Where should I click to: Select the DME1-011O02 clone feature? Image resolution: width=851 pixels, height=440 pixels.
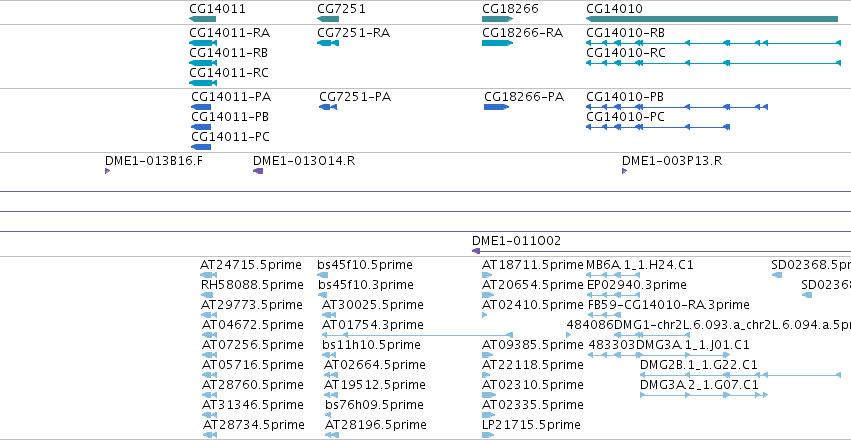661,251
